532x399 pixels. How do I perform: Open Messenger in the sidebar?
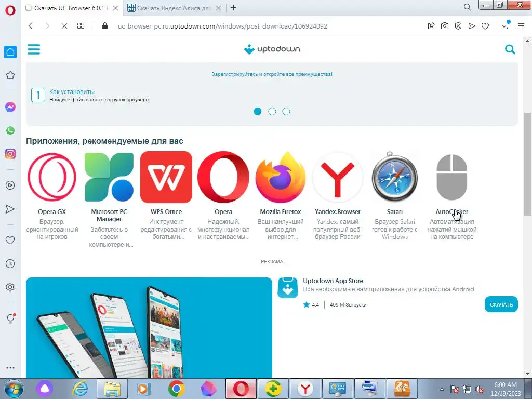[x=10, y=107]
